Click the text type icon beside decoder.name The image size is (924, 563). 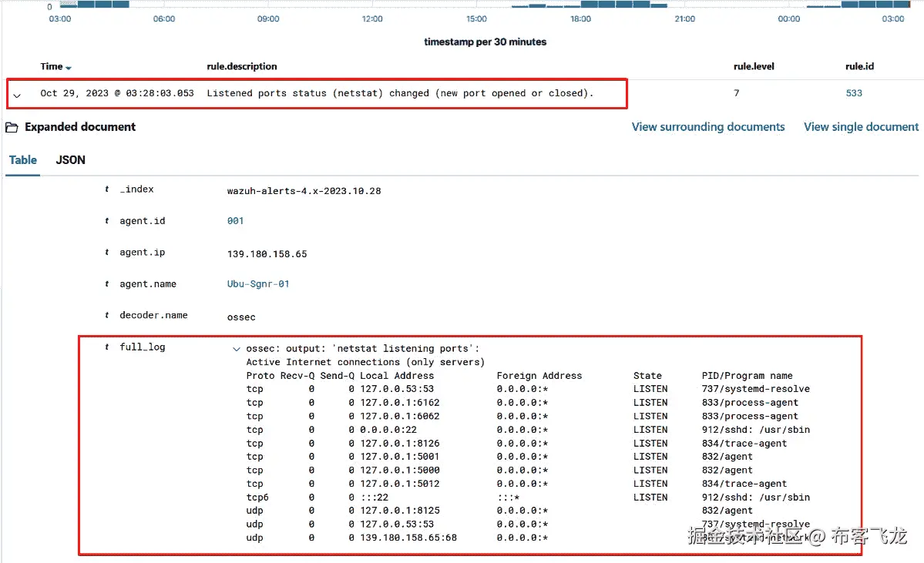(x=106, y=315)
